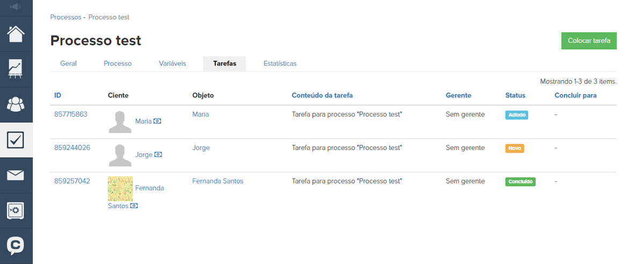Click the money icon next to Jorge
The width and height of the screenshot is (644, 264).
[x=158, y=155]
